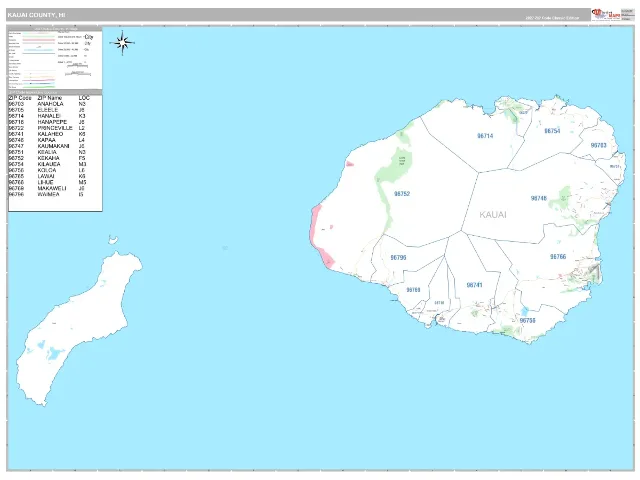This screenshot has height=480, width=640.
Task: Click HANAPEPE in the ZIP index table
Action: [x=52, y=122]
